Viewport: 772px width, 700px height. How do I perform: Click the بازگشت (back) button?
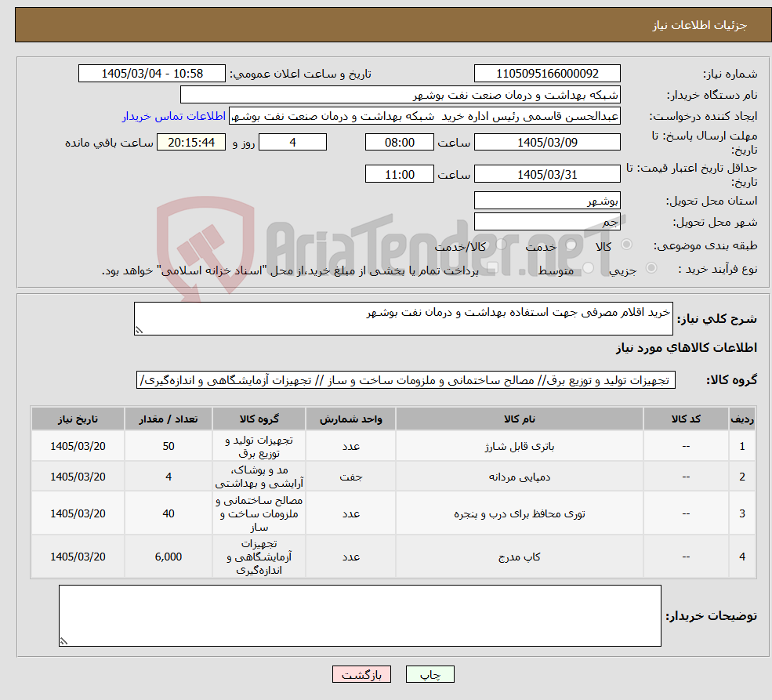click(x=361, y=674)
